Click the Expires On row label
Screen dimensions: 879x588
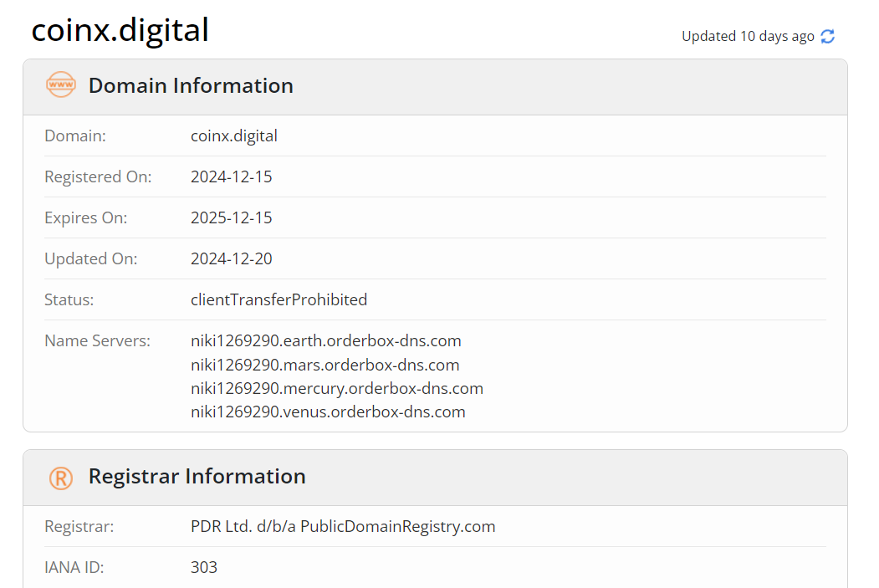pyautogui.click(x=85, y=217)
